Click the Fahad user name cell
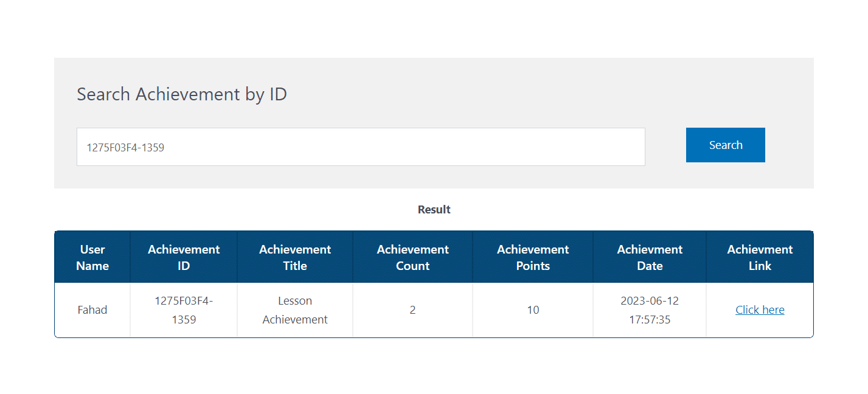The width and height of the screenshot is (868, 394). (x=92, y=310)
